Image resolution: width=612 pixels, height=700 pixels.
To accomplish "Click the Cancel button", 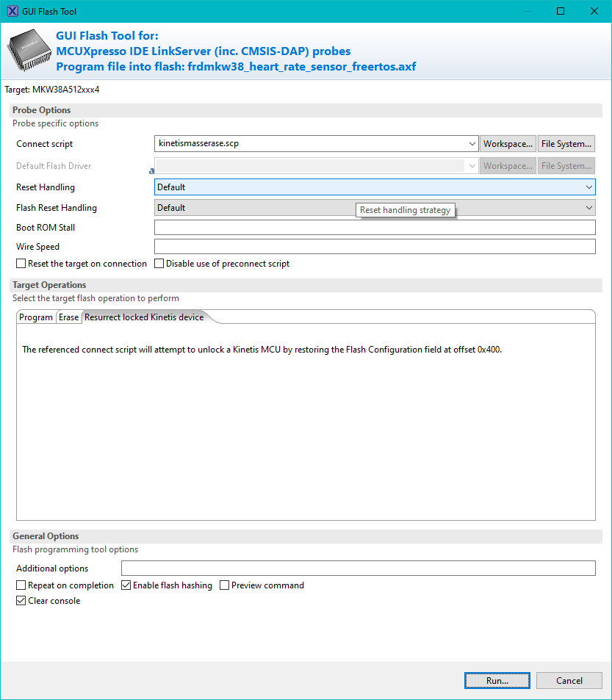I will tap(569, 680).
